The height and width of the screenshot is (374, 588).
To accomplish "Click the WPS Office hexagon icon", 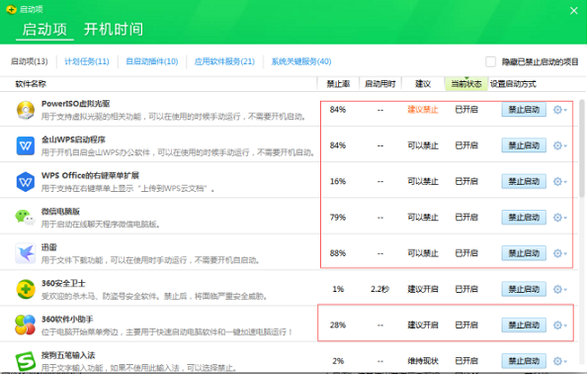I will [26, 182].
